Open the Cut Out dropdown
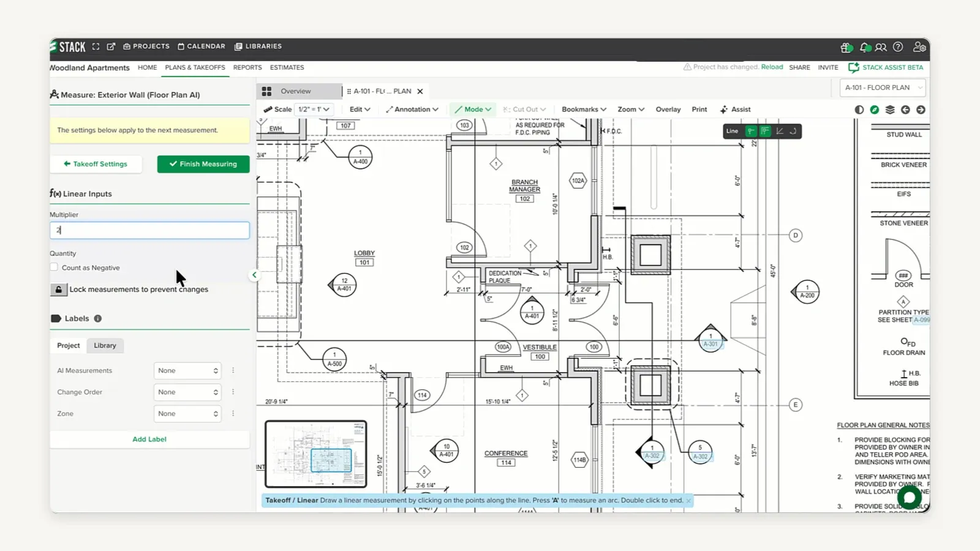The height and width of the screenshot is (551, 980). pos(524,110)
